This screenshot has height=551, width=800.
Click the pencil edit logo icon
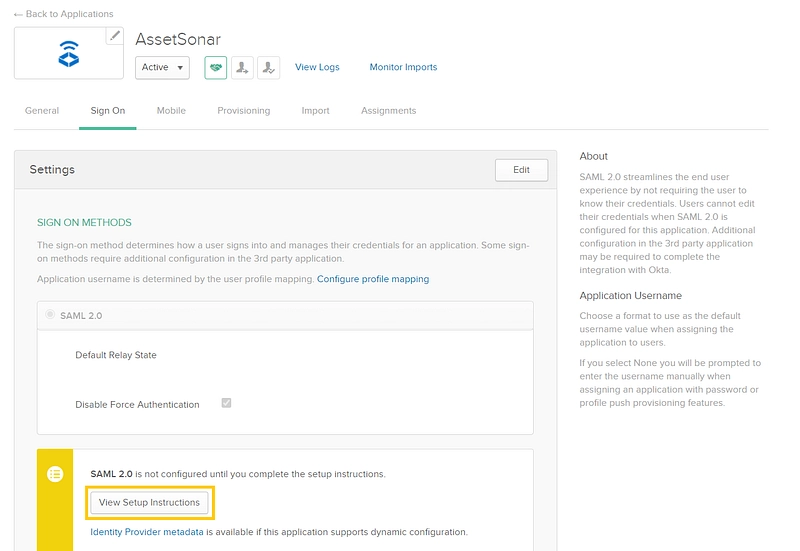click(x=114, y=36)
